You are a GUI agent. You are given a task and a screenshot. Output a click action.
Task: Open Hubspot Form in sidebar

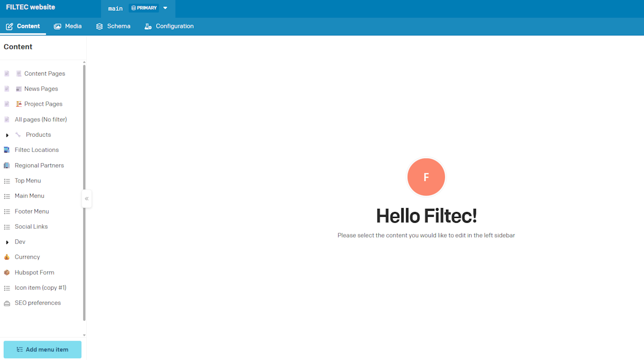(34, 273)
